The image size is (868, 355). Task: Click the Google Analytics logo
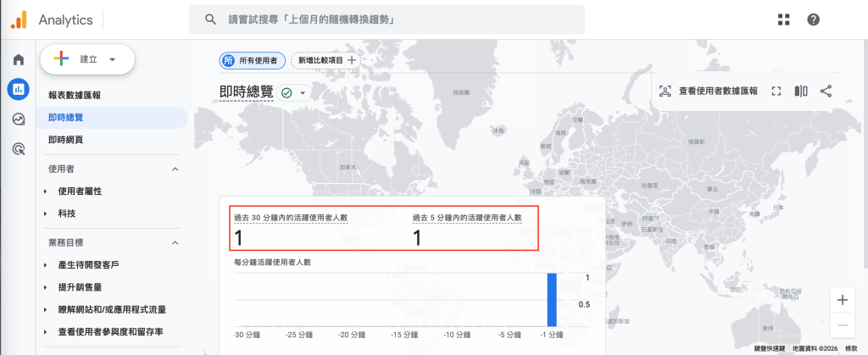[x=19, y=19]
